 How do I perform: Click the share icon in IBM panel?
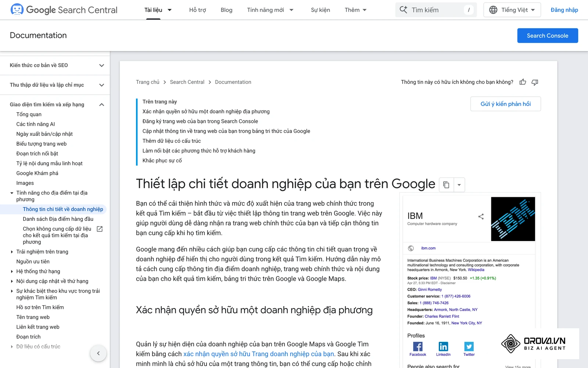(x=481, y=216)
